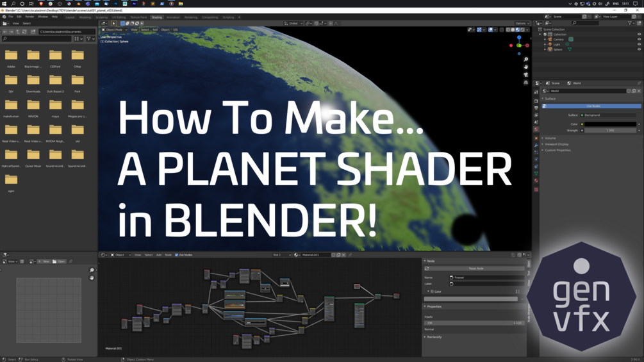644x362 pixels.
Task: Open the Render menu
Action: (x=29, y=17)
